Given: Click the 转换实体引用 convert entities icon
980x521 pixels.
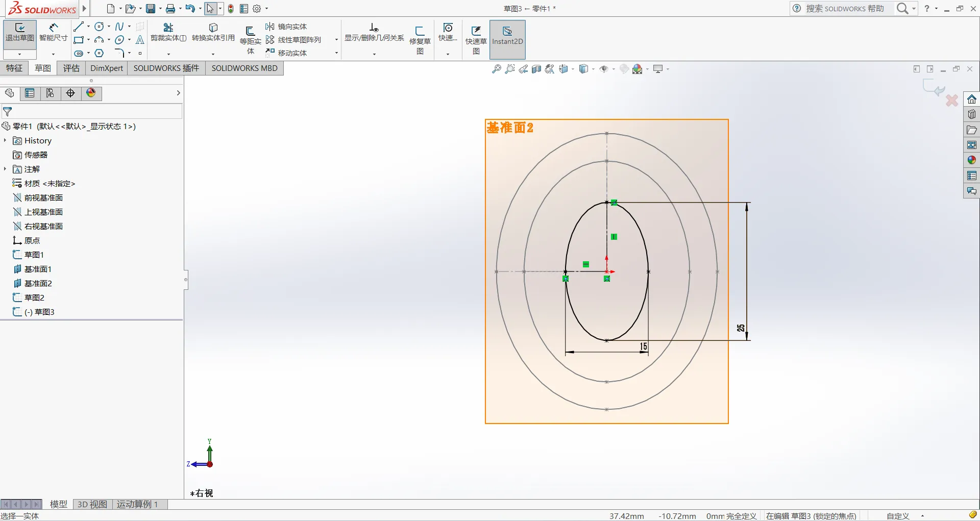Looking at the screenshot, I should click(x=213, y=33).
